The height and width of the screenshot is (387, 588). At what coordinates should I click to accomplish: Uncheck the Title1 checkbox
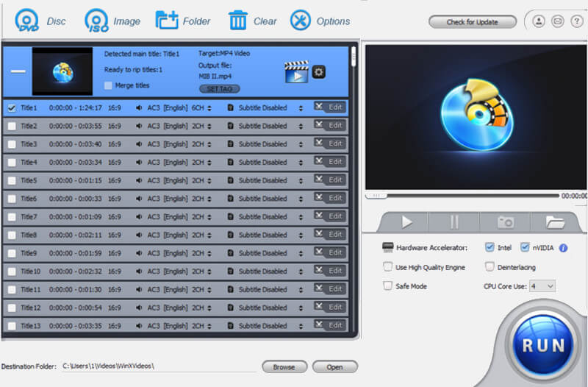click(11, 107)
